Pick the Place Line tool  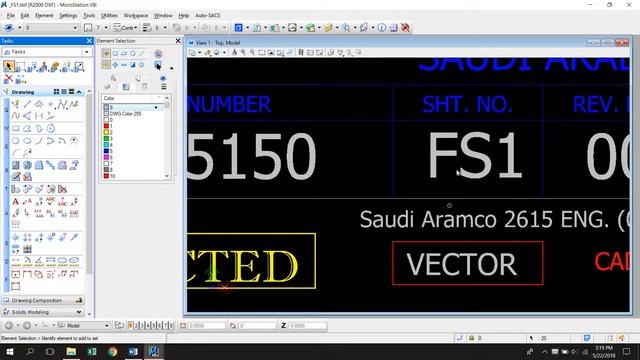[27, 104]
